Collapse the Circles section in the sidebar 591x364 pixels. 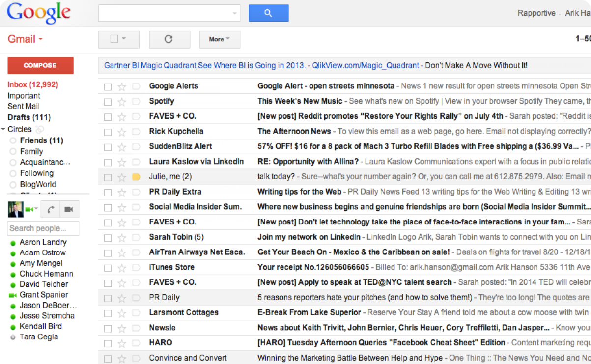click(x=3, y=129)
